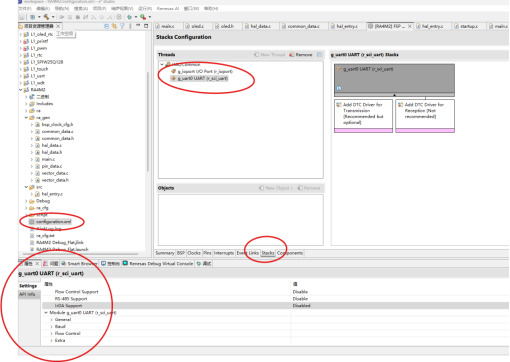Select configuration.xml in project tree
510x362 pixels.
pyautogui.click(x=50, y=222)
